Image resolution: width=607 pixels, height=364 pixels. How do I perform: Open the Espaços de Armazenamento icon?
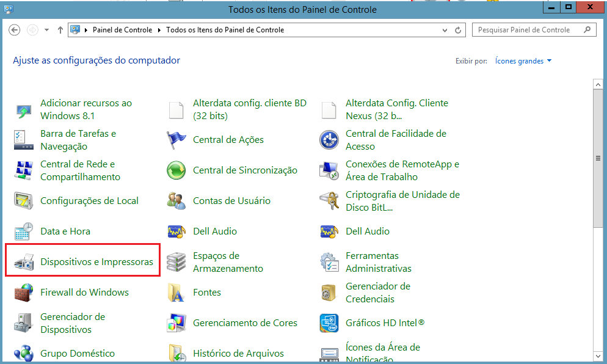[176, 262]
